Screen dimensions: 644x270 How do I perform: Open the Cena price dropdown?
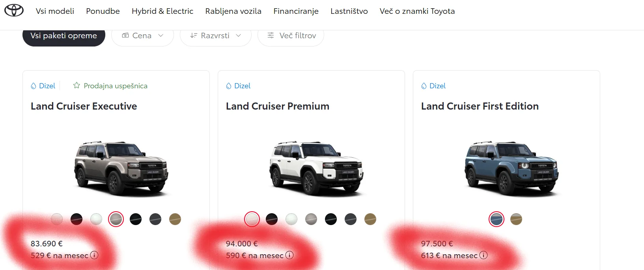(142, 36)
